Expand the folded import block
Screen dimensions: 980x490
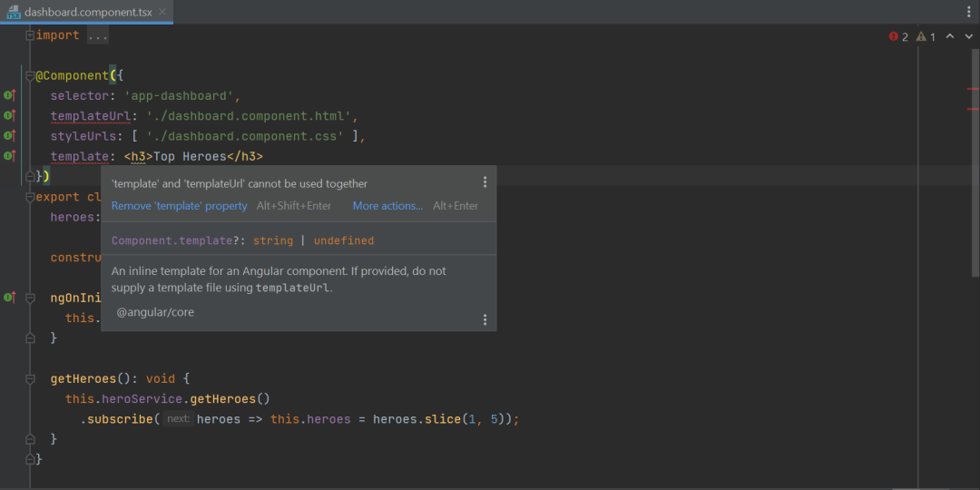point(29,35)
